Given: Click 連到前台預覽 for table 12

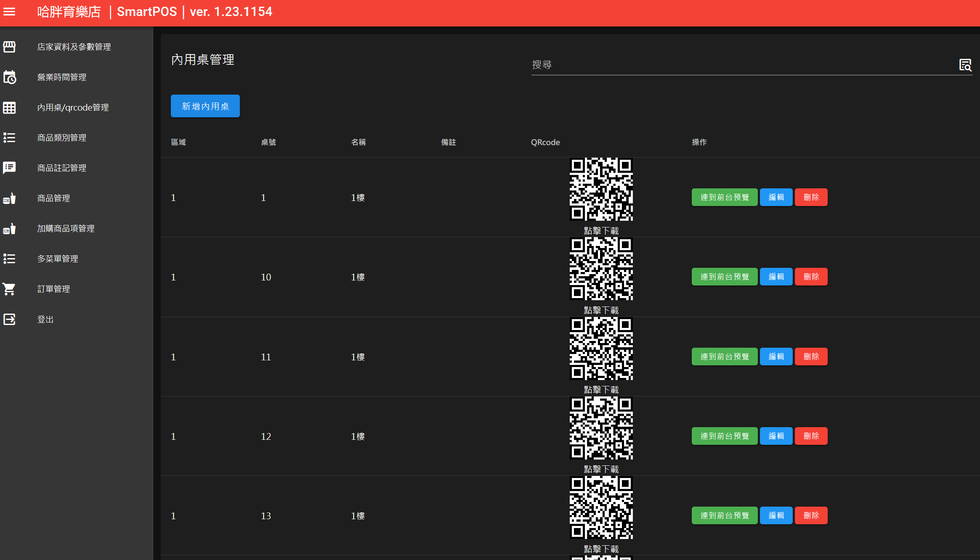Looking at the screenshot, I should [725, 436].
